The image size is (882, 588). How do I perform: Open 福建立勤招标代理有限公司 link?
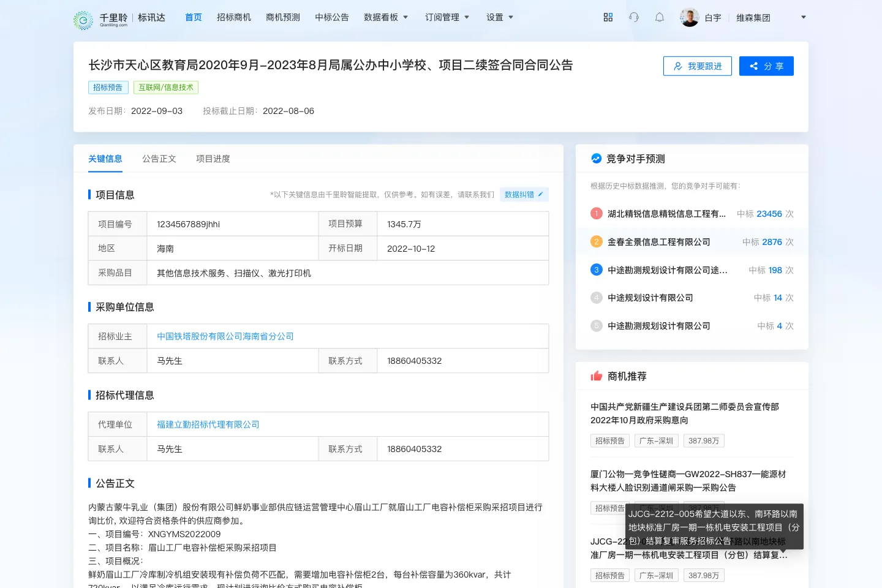click(x=208, y=424)
